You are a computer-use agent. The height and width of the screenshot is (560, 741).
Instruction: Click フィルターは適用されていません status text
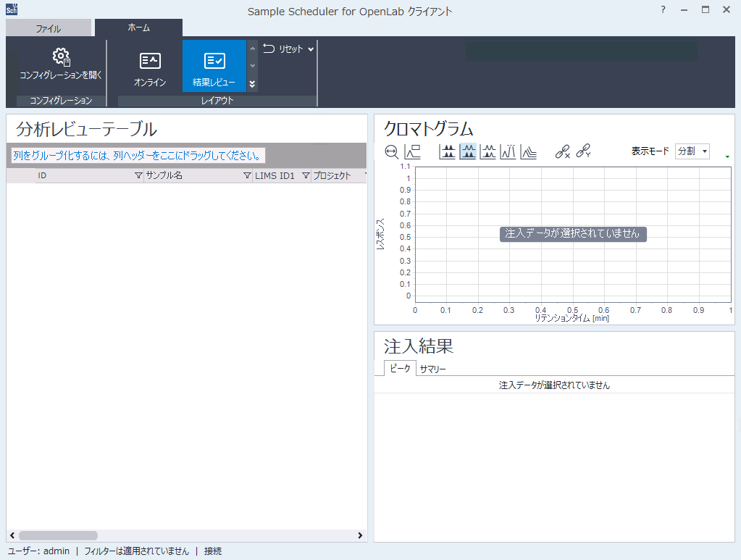(137, 551)
